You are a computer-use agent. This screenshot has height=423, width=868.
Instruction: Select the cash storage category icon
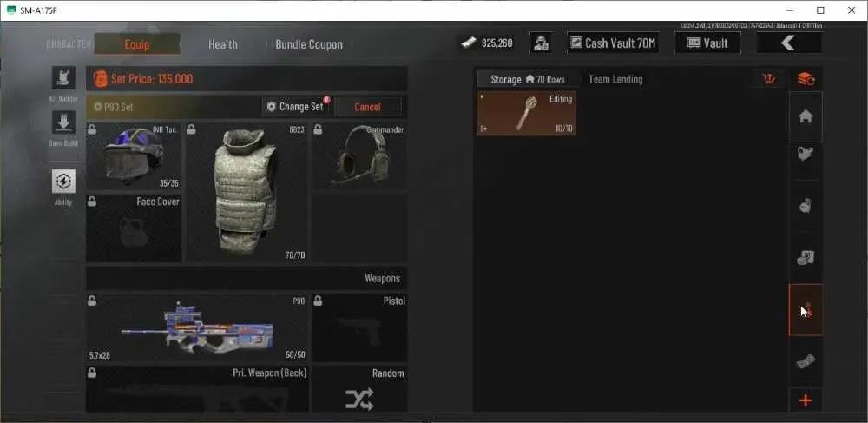[x=806, y=362]
